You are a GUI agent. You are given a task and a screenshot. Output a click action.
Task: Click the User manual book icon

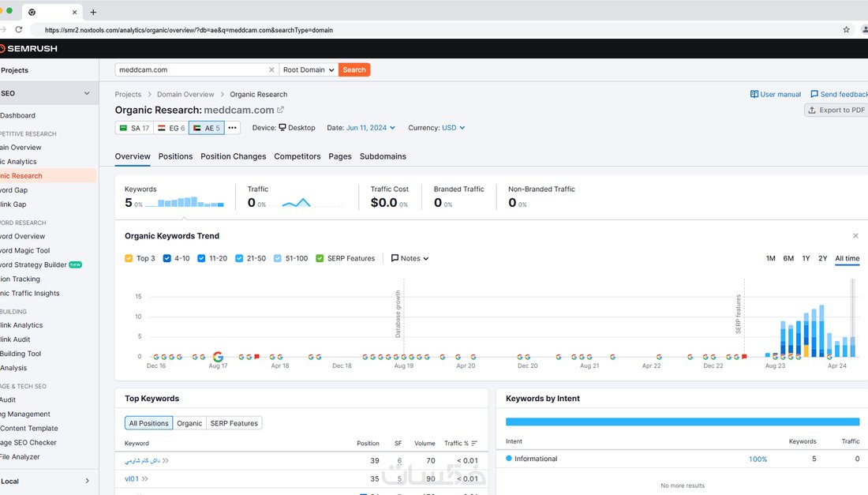pyautogui.click(x=754, y=94)
